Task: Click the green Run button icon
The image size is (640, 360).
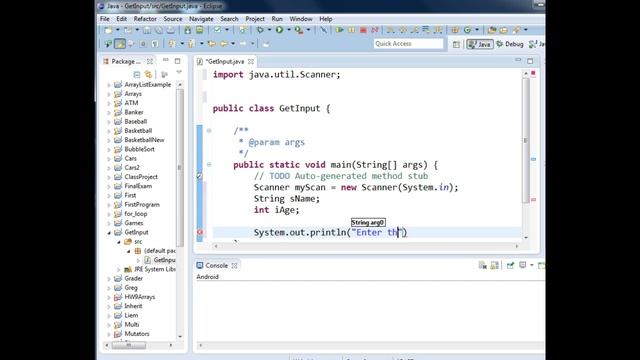Action: (x=280, y=30)
